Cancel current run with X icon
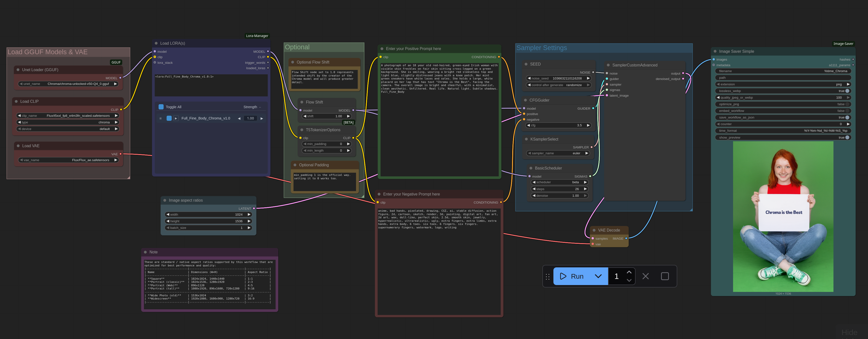The image size is (868, 339). pyautogui.click(x=645, y=276)
